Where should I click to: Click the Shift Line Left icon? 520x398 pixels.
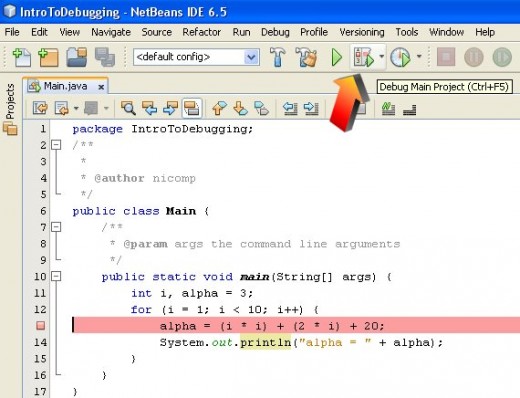point(290,108)
